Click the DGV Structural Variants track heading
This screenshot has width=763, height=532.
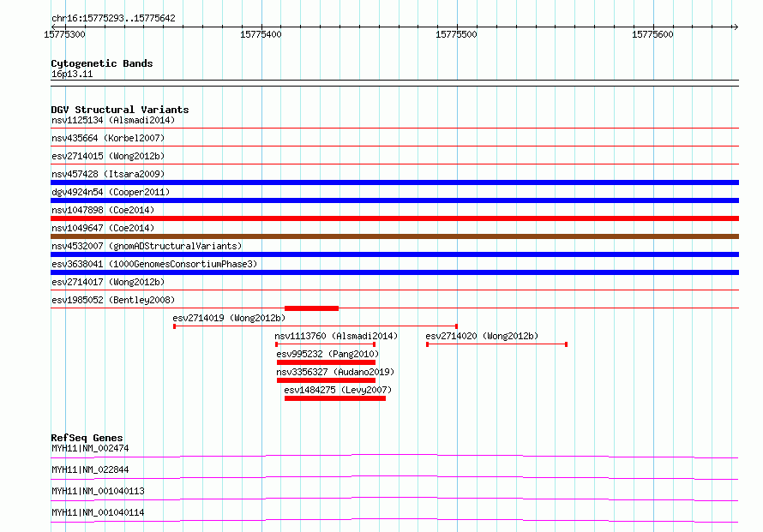(120, 110)
